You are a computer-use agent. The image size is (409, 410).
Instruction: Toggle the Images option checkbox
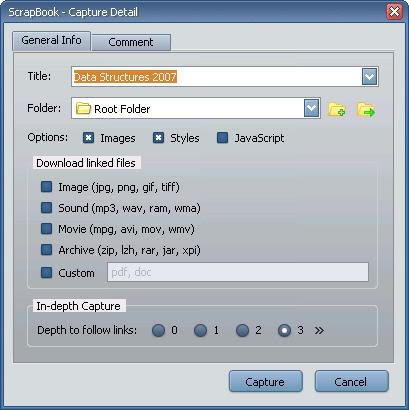[88, 138]
